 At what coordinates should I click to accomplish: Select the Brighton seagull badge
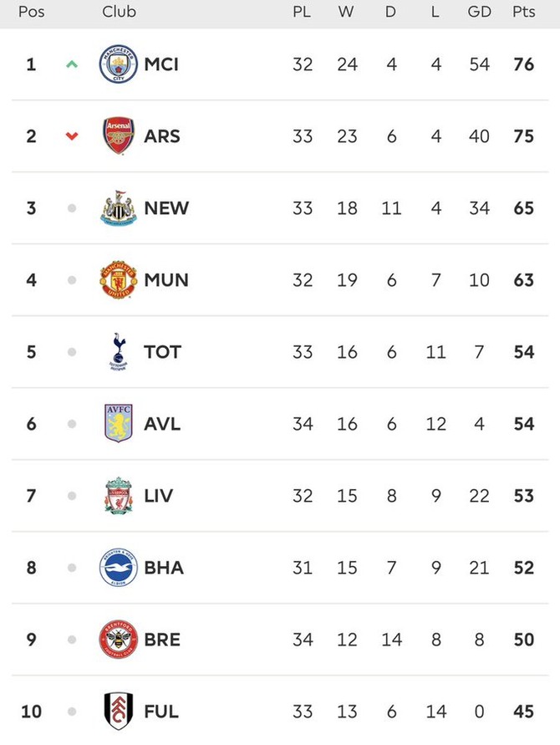tap(119, 567)
